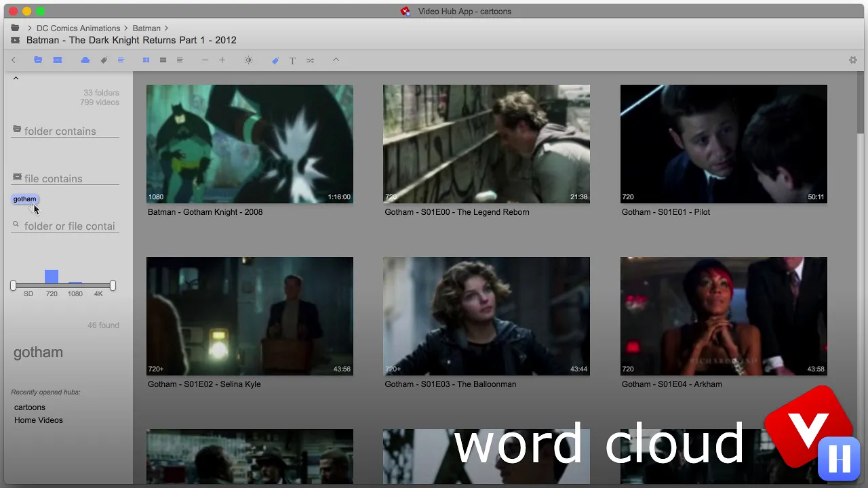Image resolution: width=868 pixels, height=488 pixels.
Task: Switch to filmstrip view icon
Action: (163, 60)
